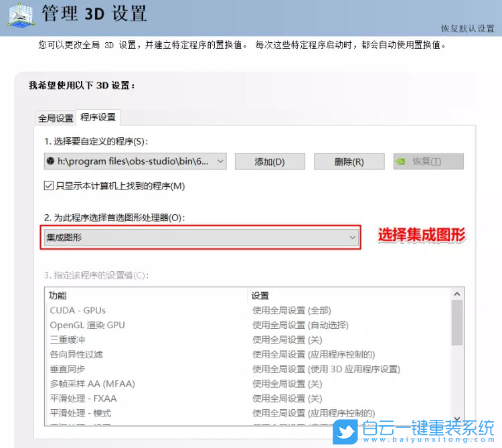Screen dimensions: 502x448
Task: Click the 恢复(T) button
Action: coord(428,161)
